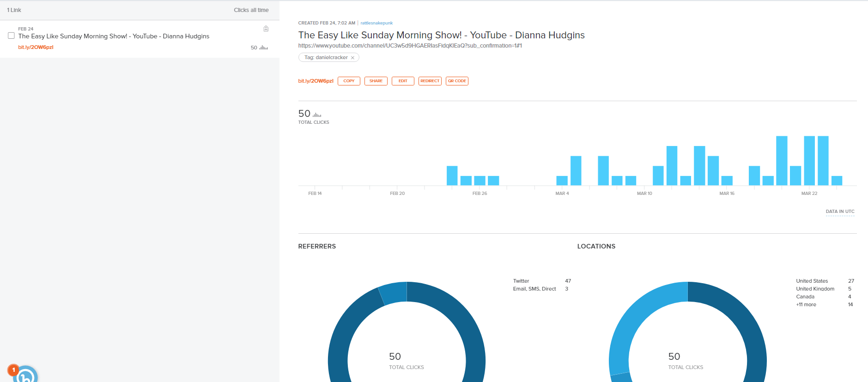The height and width of the screenshot is (382, 868).
Task: Click the SHARE button
Action: [x=376, y=81]
